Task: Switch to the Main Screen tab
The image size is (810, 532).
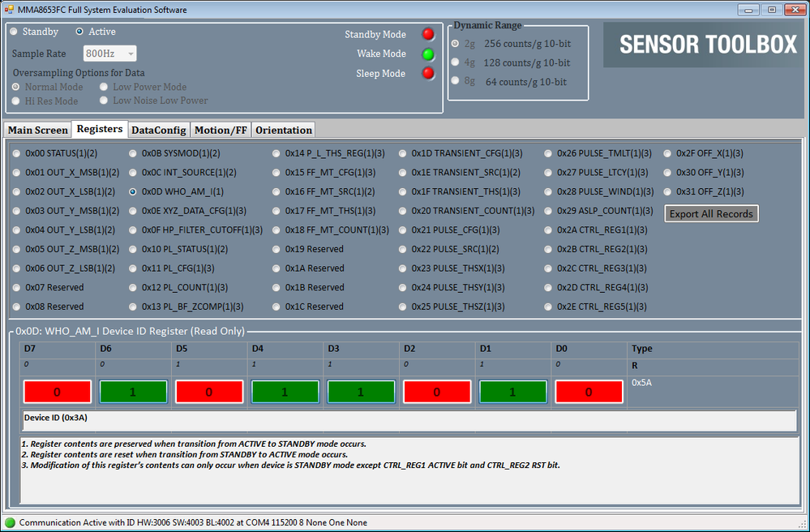Action: [x=38, y=130]
